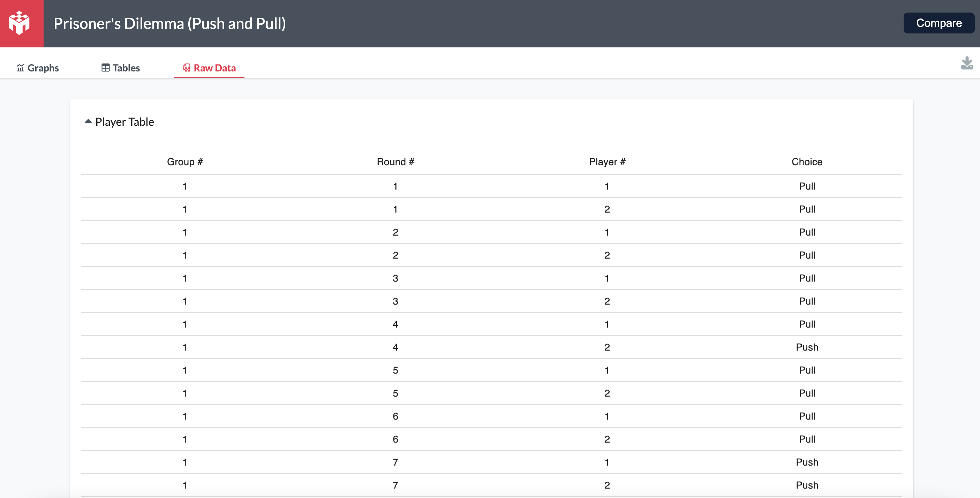Click round number 5 in player 2 row
Image resolution: width=980 pixels, height=498 pixels.
[395, 393]
